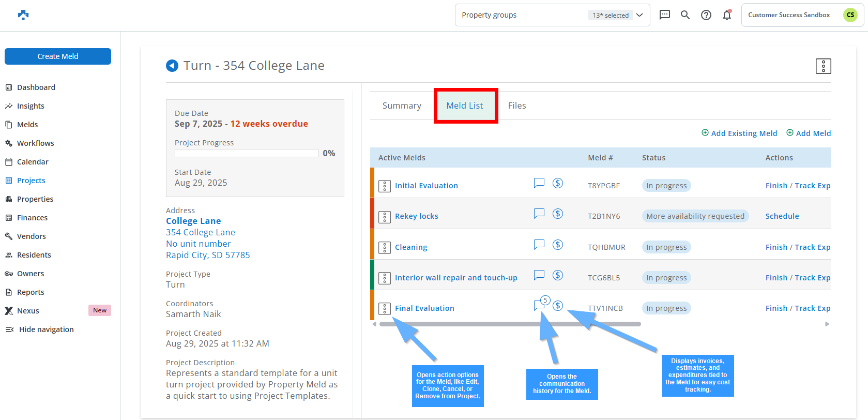Click dollar icon for Cleaning meld
Screen dimensions: 868x420
557,245
